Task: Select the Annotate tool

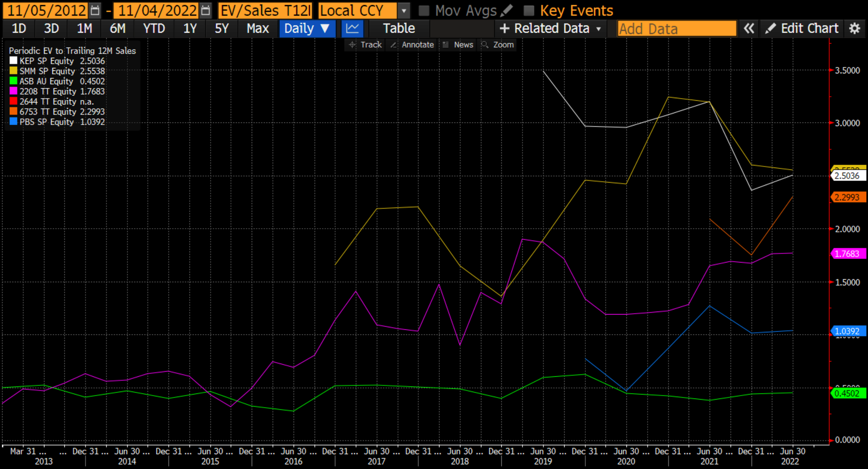Action: (412, 45)
